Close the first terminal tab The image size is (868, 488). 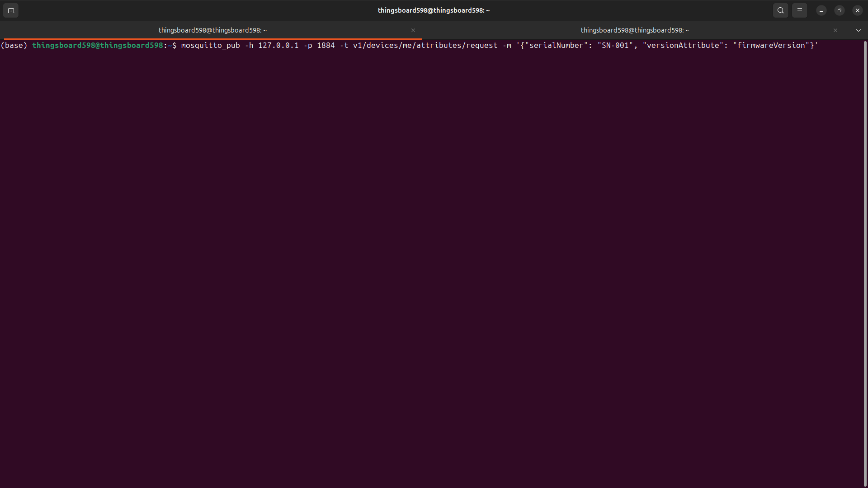coord(413,30)
